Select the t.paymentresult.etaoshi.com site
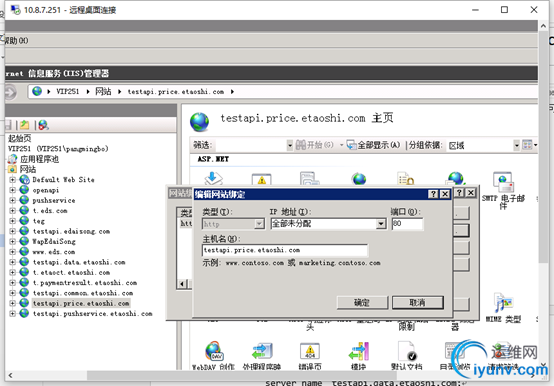This screenshot has width=554, height=386. (85, 283)
